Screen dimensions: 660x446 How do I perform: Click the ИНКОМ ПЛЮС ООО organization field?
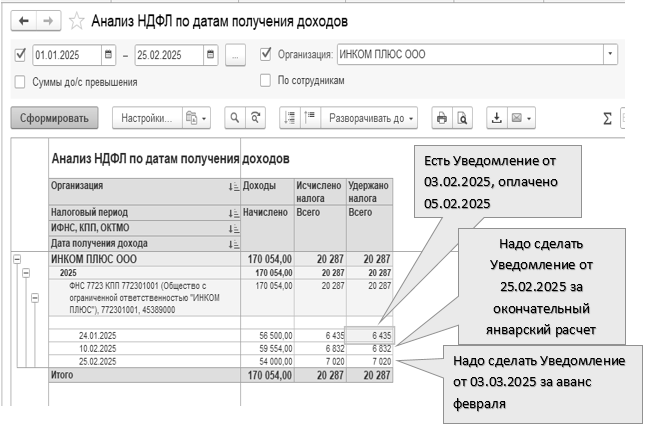(470, 54)
